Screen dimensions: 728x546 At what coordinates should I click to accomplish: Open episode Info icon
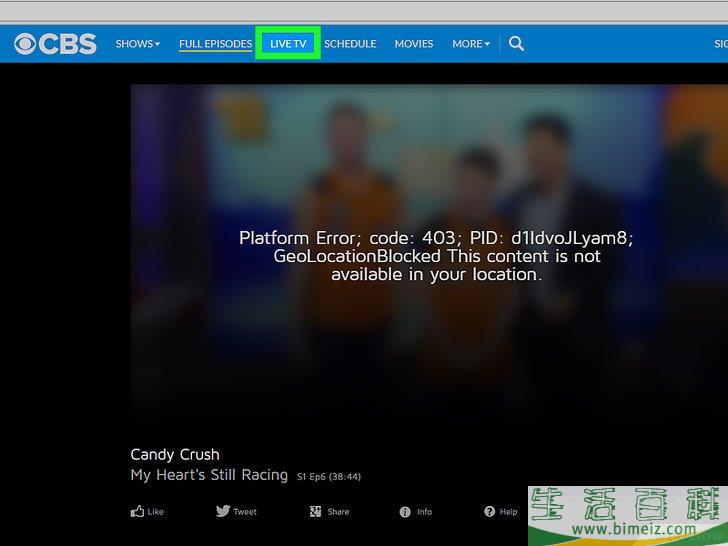pyautogui.click(x=405, y=511)
